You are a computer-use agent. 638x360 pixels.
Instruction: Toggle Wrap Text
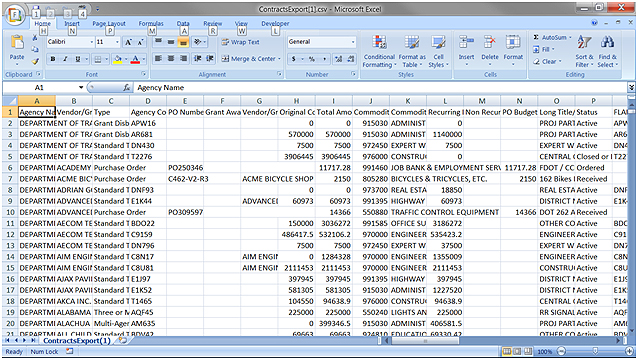pyautogui.click(x=240, y=42)
